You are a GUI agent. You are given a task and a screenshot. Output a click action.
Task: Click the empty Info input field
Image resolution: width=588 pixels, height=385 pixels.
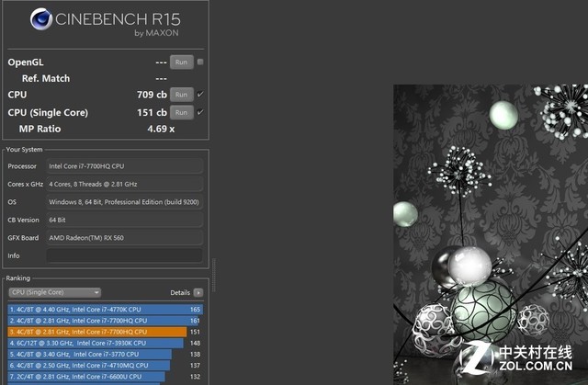coord(125,255)
